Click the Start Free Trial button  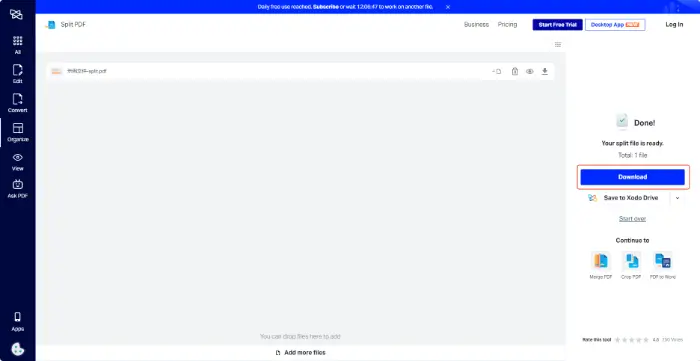pos(558,25)
